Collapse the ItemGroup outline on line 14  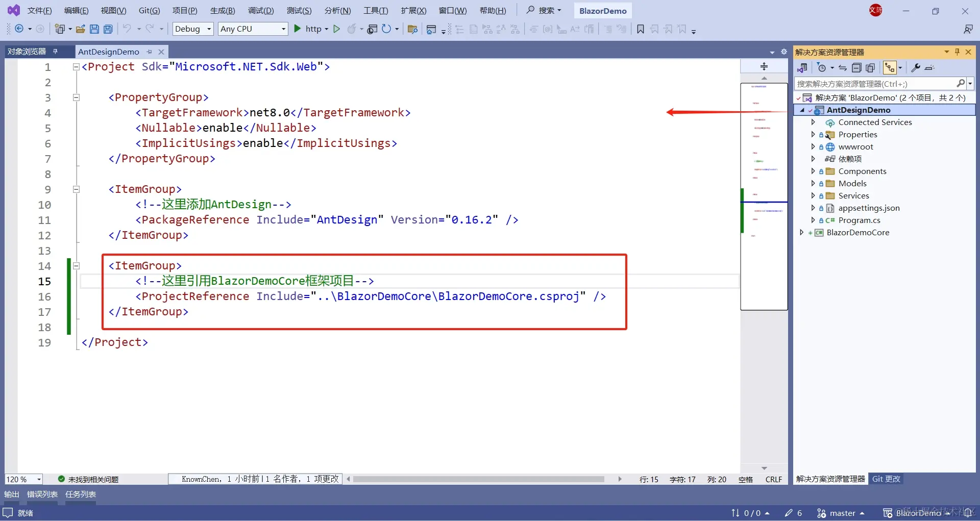pyautogui.click(x=76, y=266)
